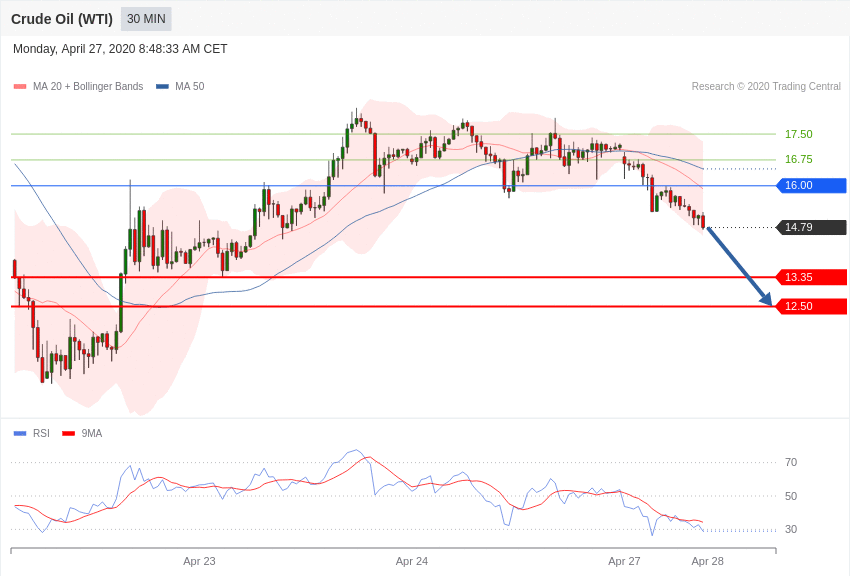Click the RSI 30 axis label
Viewport: 850px width, 576px height.
click(791, 529)
